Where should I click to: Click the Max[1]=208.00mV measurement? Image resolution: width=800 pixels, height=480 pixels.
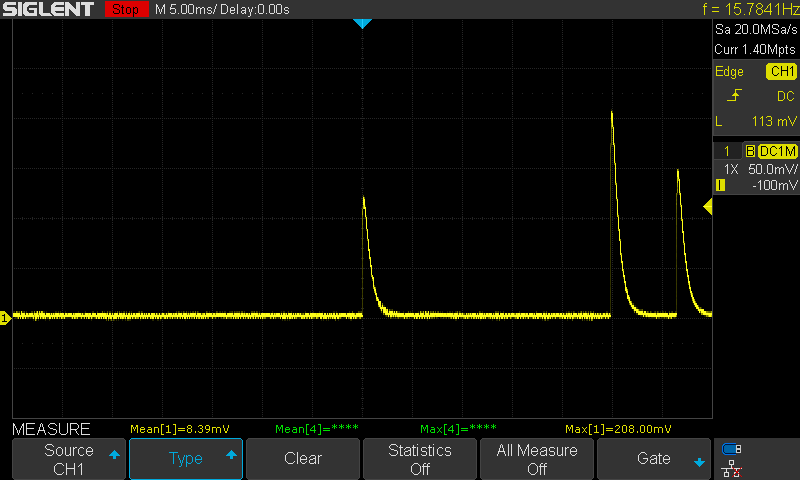click(x=618, y=429)
